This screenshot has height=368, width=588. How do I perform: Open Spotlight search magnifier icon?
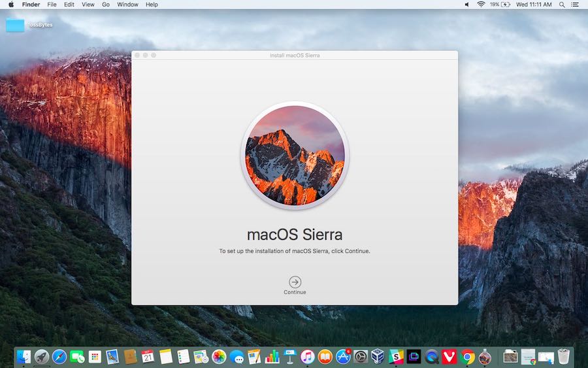(562, 5)
